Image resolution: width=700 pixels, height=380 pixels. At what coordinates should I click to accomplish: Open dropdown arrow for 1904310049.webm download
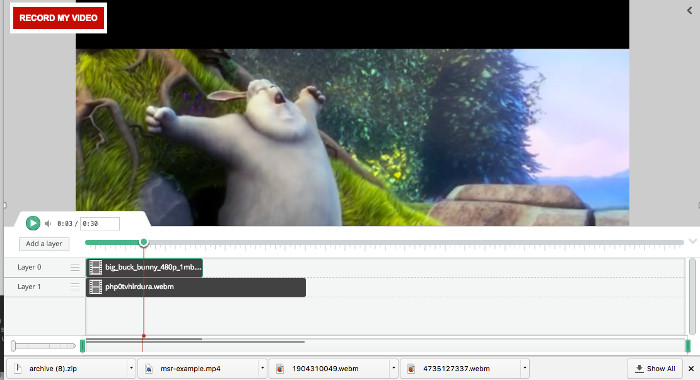pyautogui.click(x=393, y=368)
